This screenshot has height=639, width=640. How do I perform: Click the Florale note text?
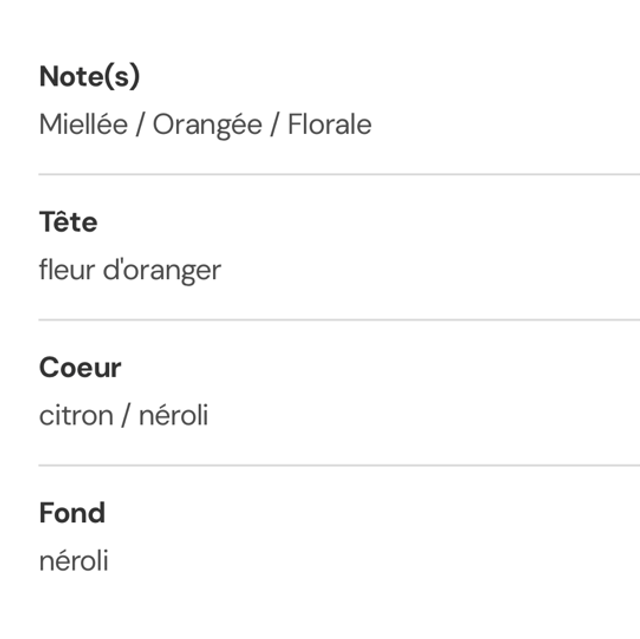point(329,125)
